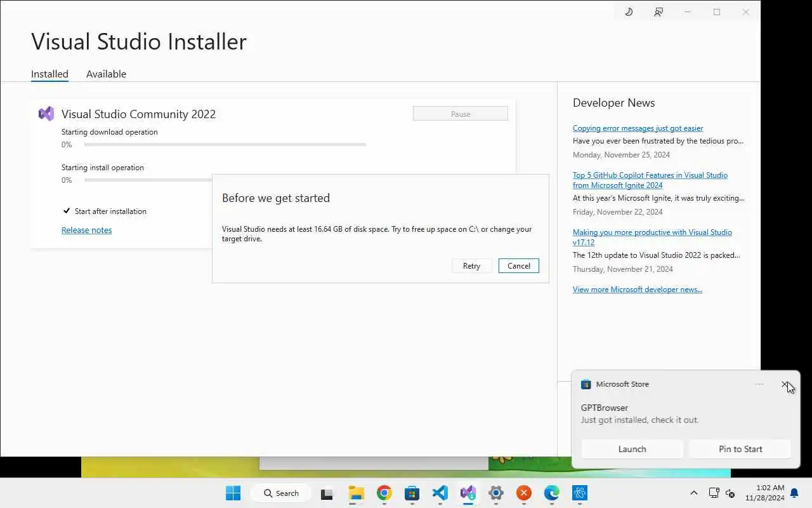
Task: Open the send feedback icon in title bar
Action: pos(658,12)
